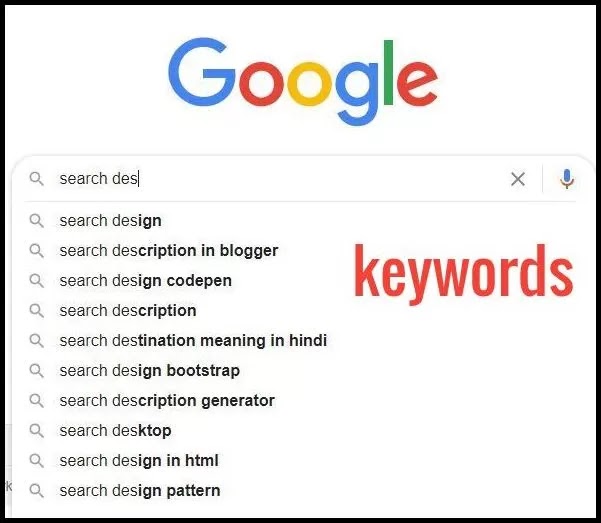Click magnifier icon beside 'search description generator'
The height and width of the screenshot is (523, 601).
(x=36, y=401)
